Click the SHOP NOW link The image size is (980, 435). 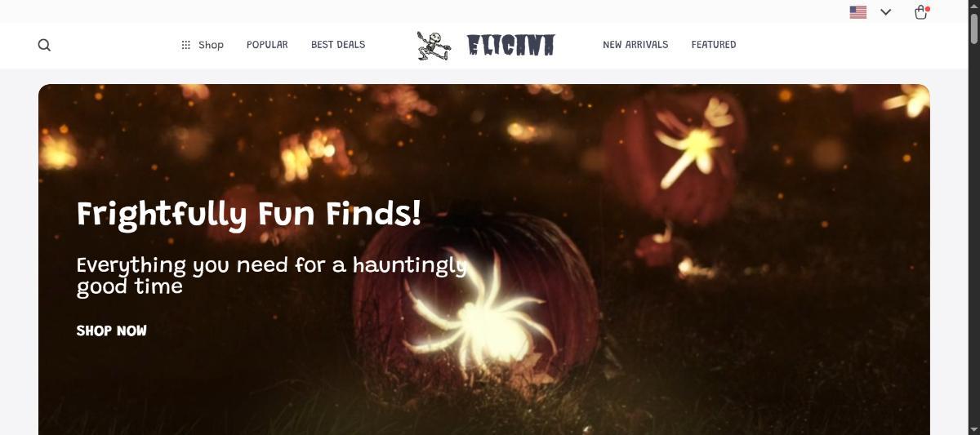click(112, 331)
